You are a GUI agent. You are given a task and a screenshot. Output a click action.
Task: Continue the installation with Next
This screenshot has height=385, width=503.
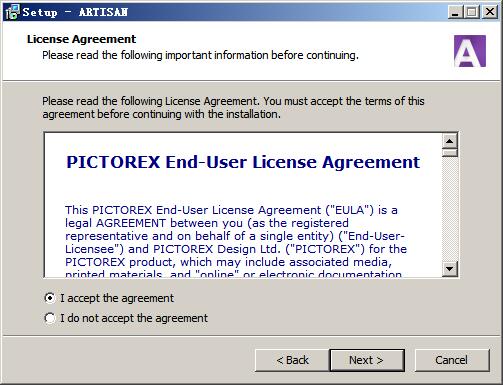click(367, 360)
